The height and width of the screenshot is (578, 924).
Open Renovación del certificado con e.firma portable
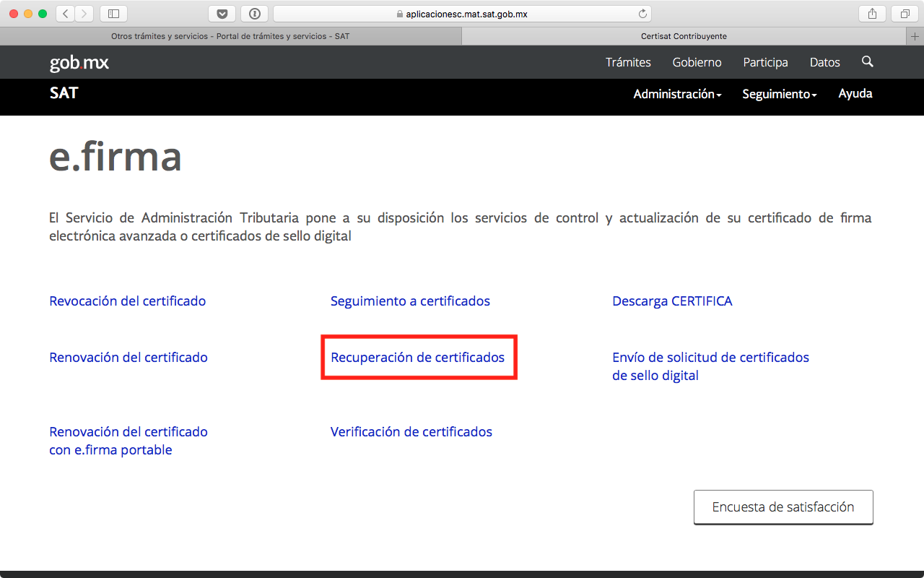point(128,441)
